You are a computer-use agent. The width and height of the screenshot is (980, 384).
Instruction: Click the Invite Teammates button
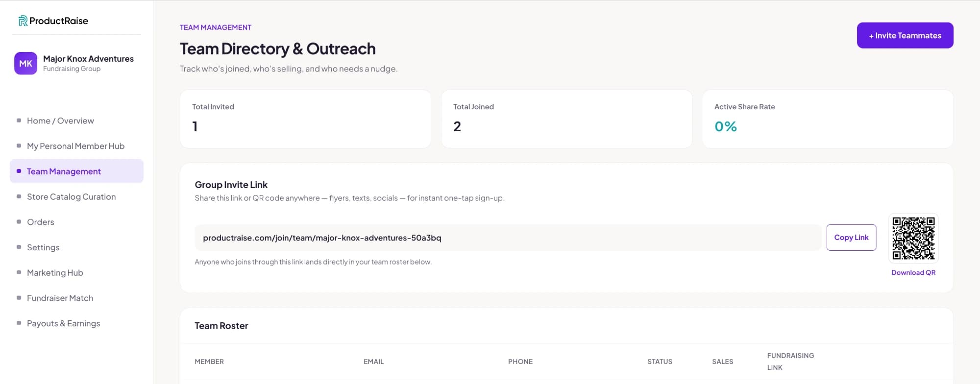pos(905,35)
